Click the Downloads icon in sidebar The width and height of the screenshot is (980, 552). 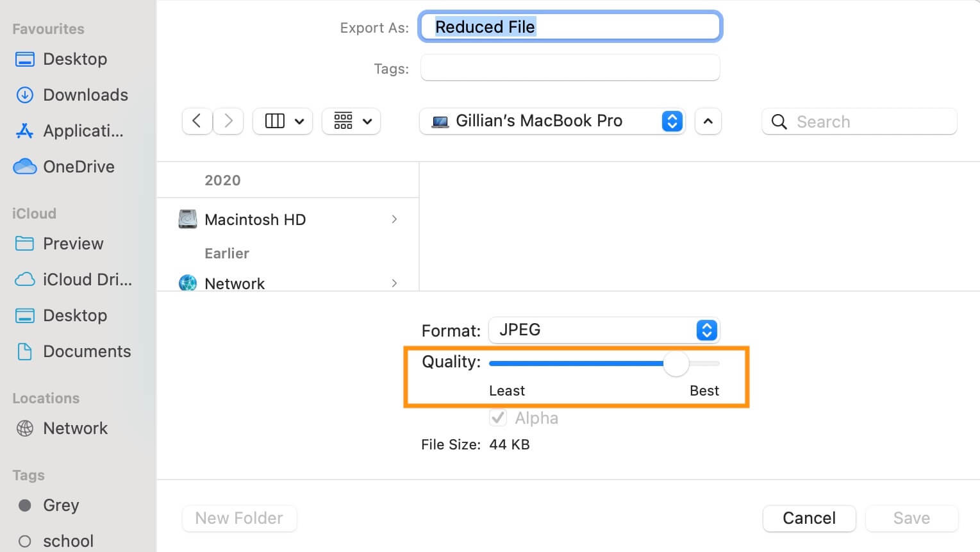[x=24, y=95]
